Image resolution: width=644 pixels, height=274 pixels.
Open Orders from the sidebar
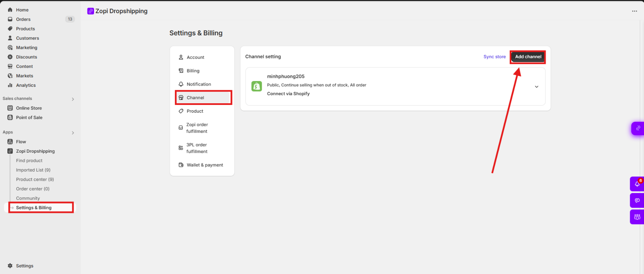point(23,19)
